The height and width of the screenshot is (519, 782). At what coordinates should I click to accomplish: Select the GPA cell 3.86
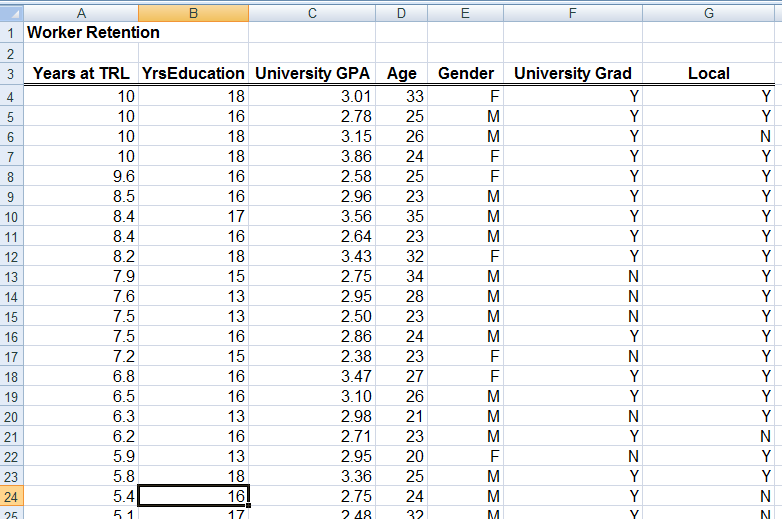(x=312, y=156)
